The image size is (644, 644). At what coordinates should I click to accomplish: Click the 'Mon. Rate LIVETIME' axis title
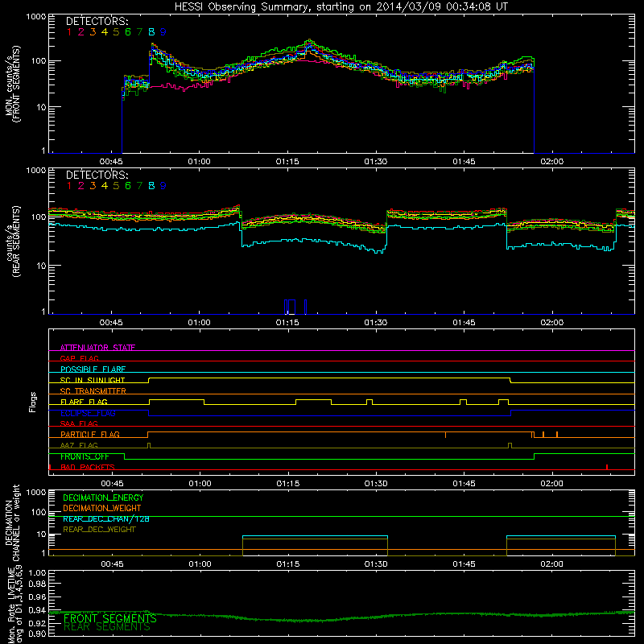tap(12, 605)
